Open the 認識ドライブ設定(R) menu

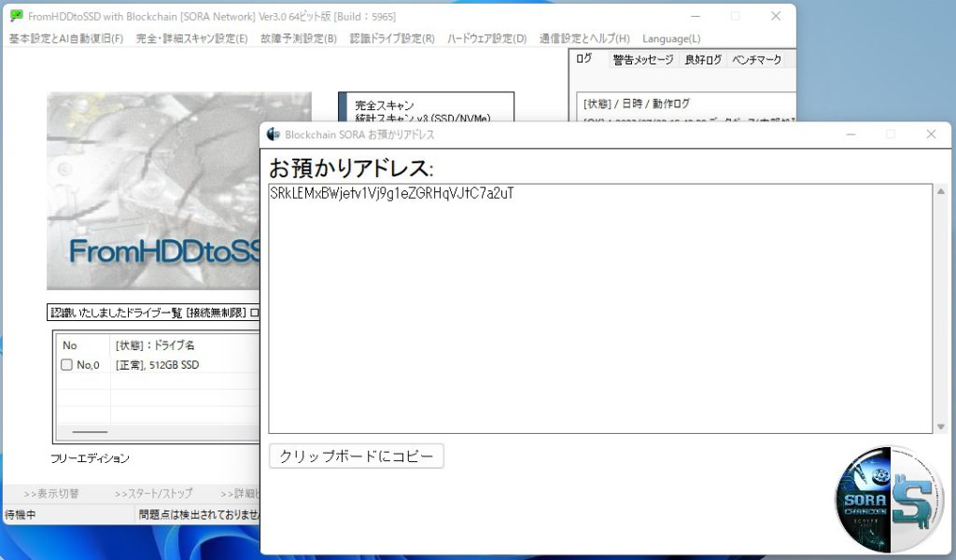click(392, 38)
